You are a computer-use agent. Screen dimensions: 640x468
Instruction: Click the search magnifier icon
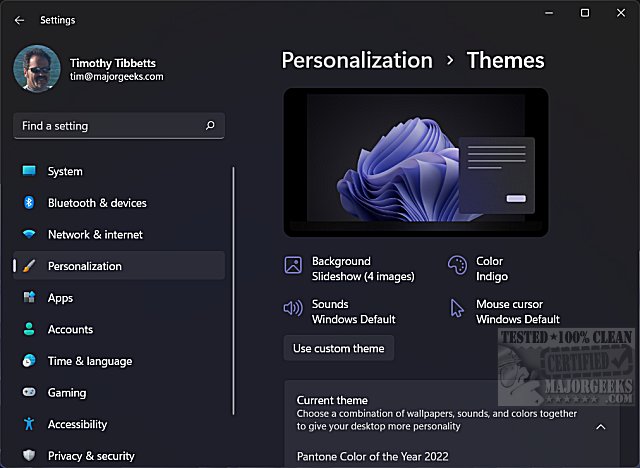(210, 125)
